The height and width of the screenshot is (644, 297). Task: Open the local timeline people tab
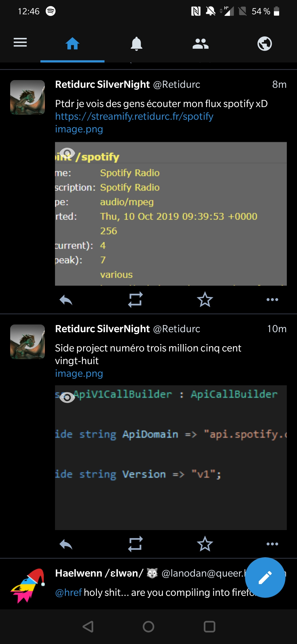tap(200, 44)
